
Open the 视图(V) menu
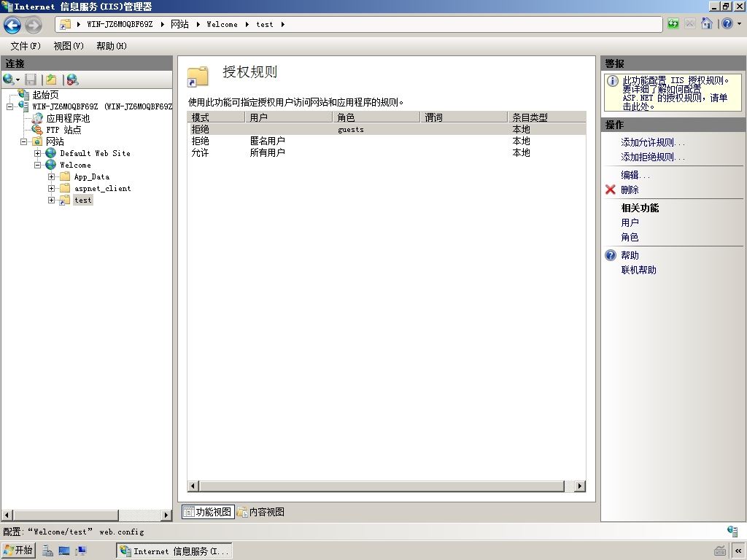pos(69,46)
